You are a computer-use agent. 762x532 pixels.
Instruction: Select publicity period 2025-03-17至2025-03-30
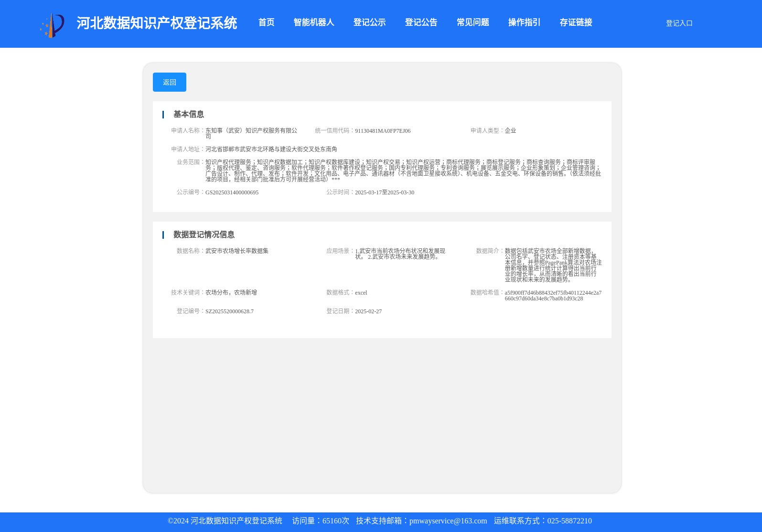coord(385,192)
